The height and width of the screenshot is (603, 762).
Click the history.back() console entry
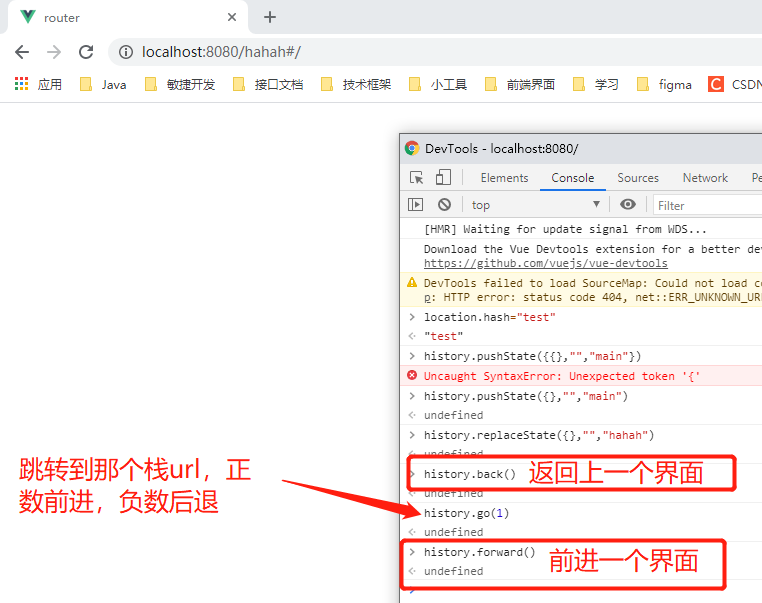[469, 474]
